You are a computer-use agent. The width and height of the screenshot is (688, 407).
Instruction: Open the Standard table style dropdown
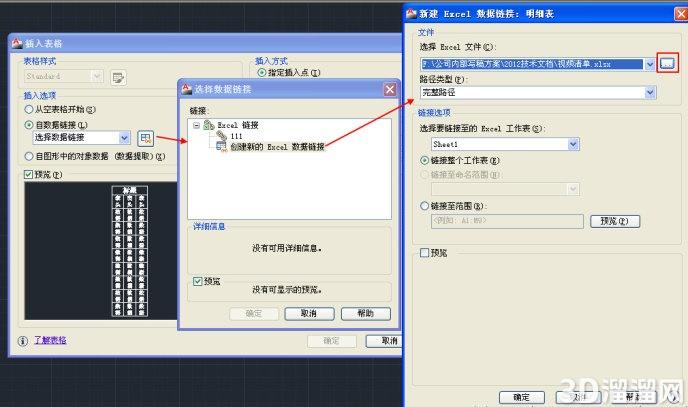(x=97, y=76)
